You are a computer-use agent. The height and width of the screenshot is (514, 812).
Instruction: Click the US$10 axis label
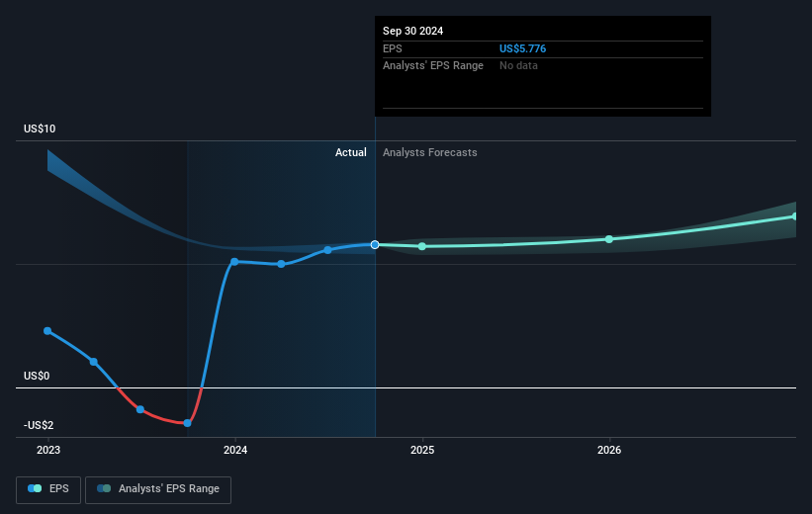(x=40, y=128)
